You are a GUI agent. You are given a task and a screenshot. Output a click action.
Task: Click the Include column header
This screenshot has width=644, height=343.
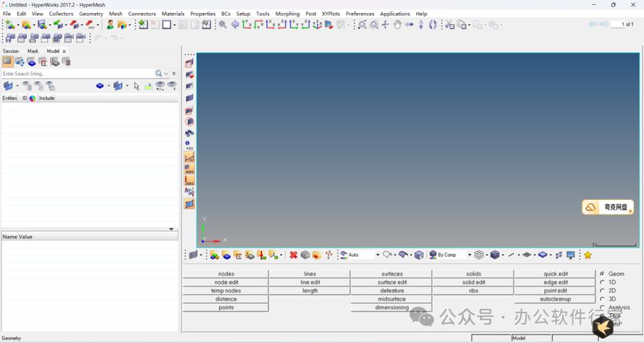click(47, 98)
